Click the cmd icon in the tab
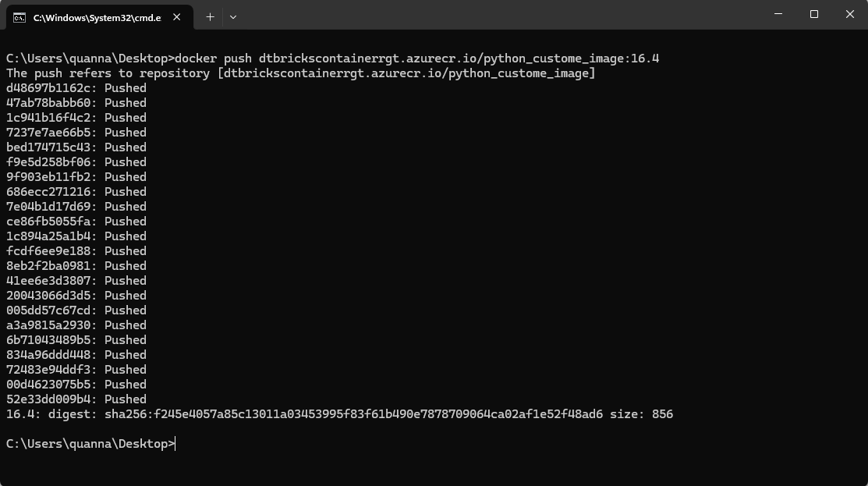Image resolution: width=868 pixels, height=486 pixels. click(x=19, y=16)
